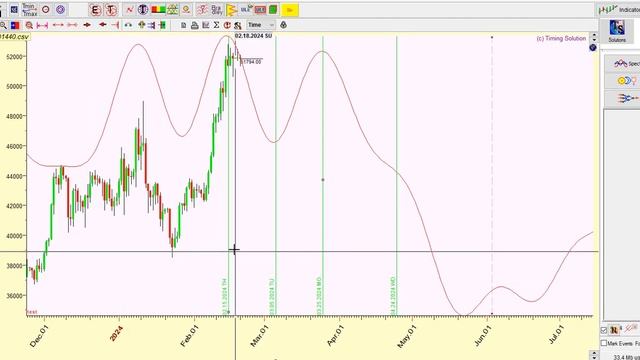Click the Mar.01 date axis label

(x=259, y=336)
